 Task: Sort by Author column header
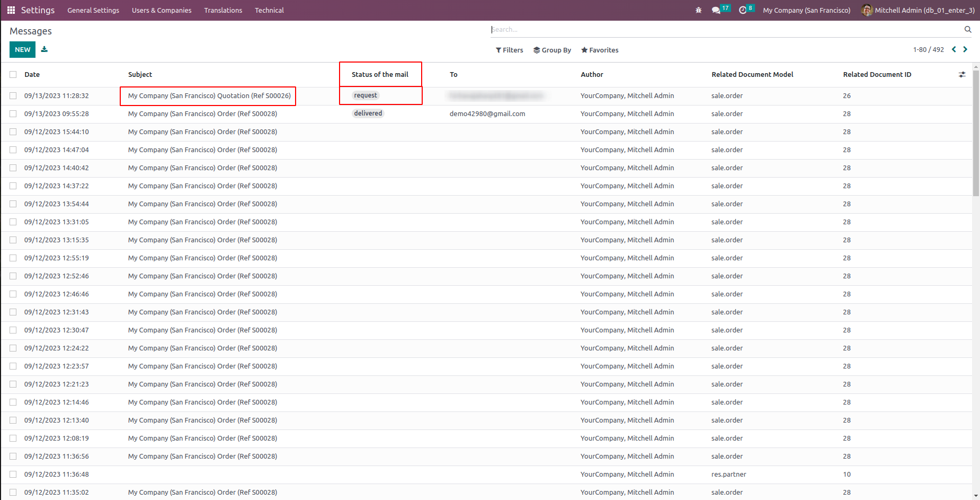(592, 75)
